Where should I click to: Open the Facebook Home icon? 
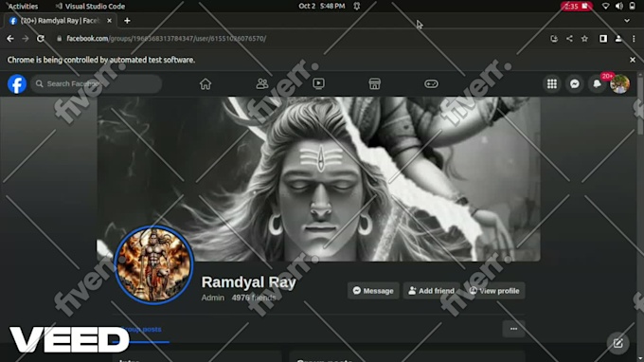pyautogui.click(x=206, y=83)
